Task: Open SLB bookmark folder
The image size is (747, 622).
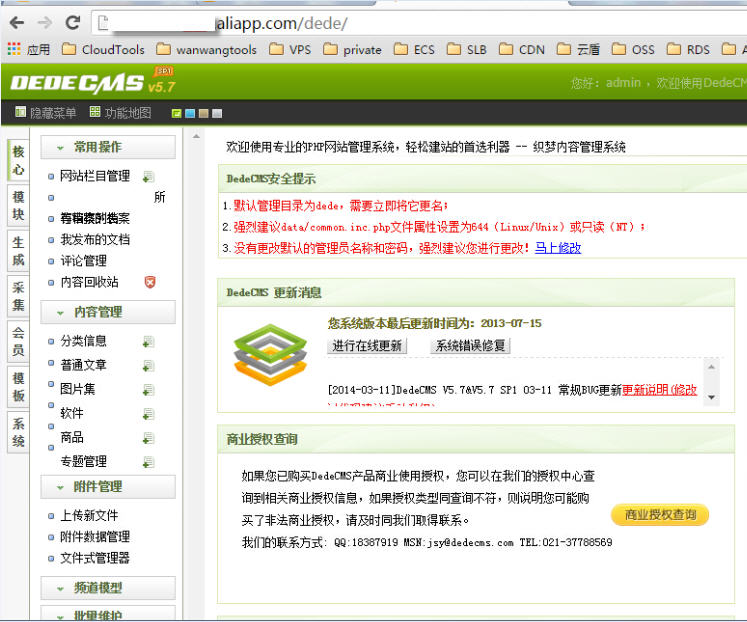Action: click(x=467, y=50)
